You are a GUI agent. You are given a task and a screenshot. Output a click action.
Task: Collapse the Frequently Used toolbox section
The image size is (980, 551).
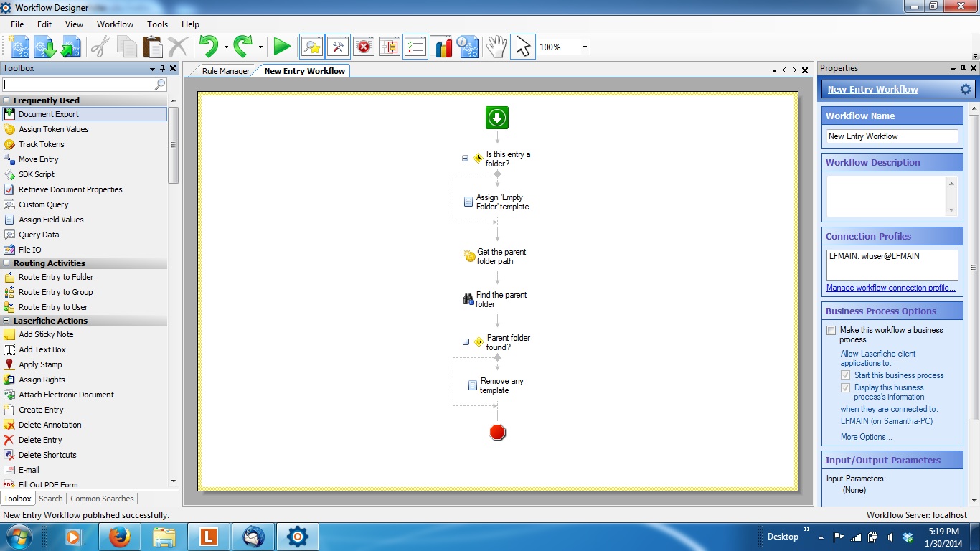[6, 100]
